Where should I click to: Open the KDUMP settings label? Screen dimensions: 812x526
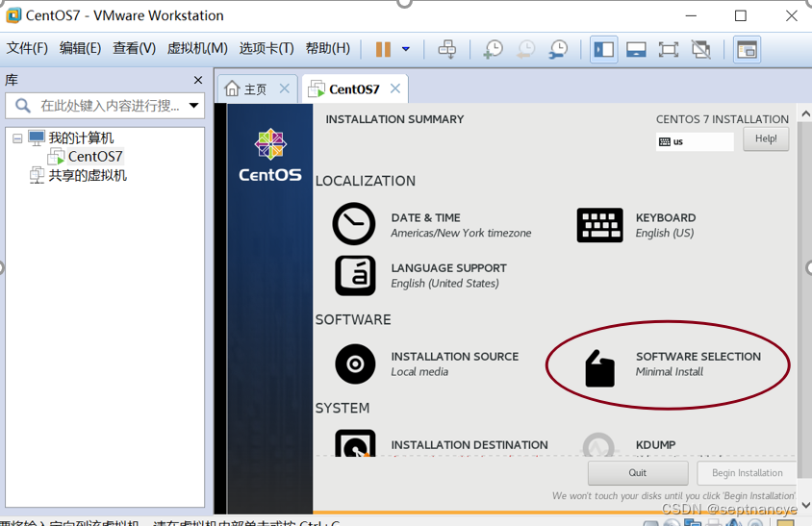pyautogui.click(x=655, y=445)
